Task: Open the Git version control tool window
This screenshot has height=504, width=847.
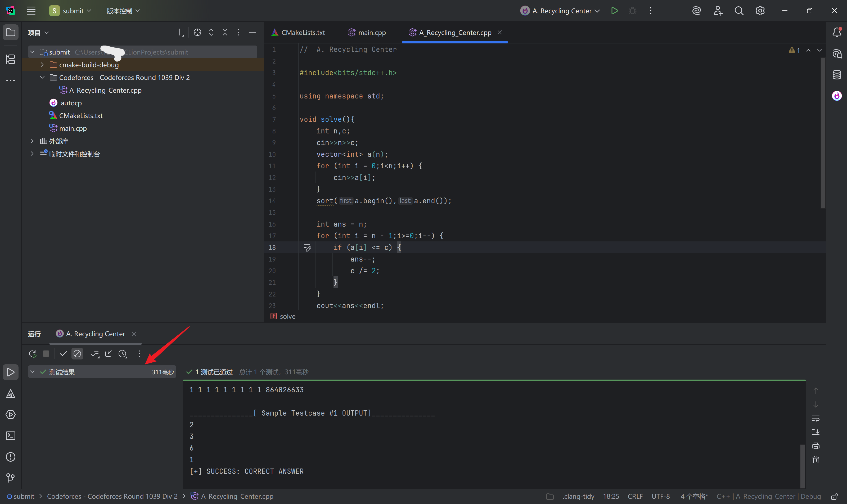Action: [11, 478]
